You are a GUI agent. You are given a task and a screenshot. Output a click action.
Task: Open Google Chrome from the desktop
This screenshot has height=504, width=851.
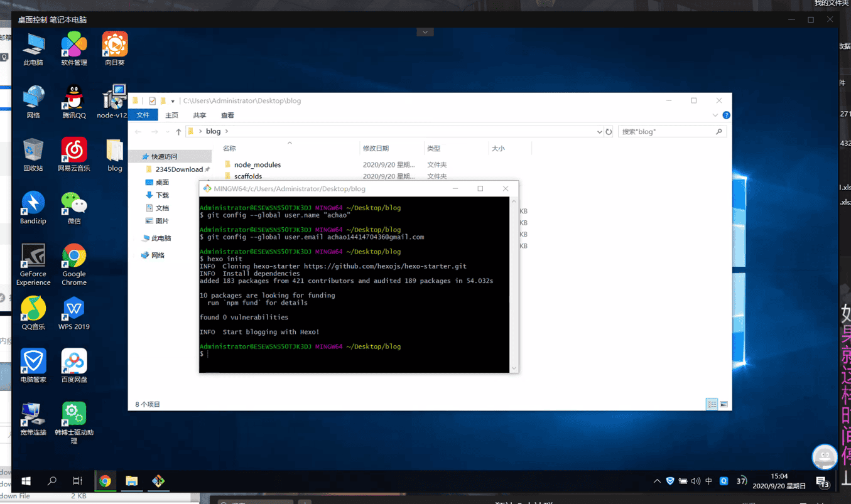[x=73, y=257]
